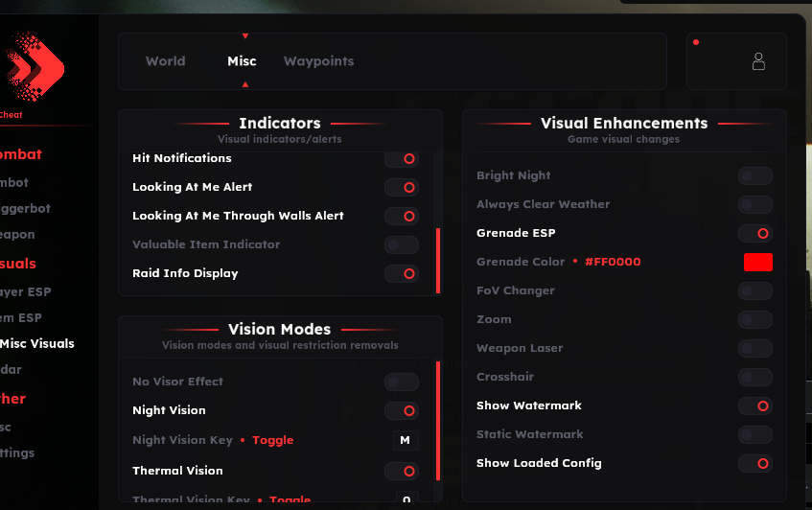
Task: Change Night Vision Key Toggle mode
Action: [273, 440]
